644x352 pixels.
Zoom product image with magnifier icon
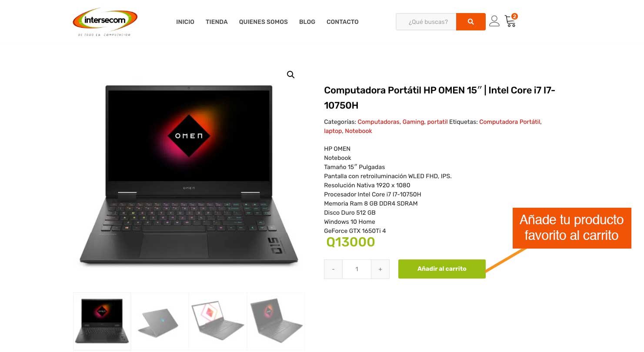tap(291, 75)
